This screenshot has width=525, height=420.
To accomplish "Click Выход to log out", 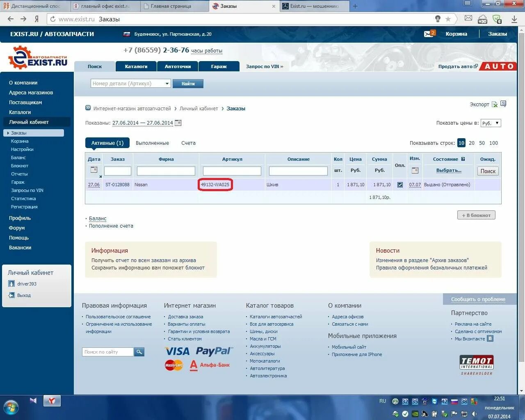I will (24, 295).
